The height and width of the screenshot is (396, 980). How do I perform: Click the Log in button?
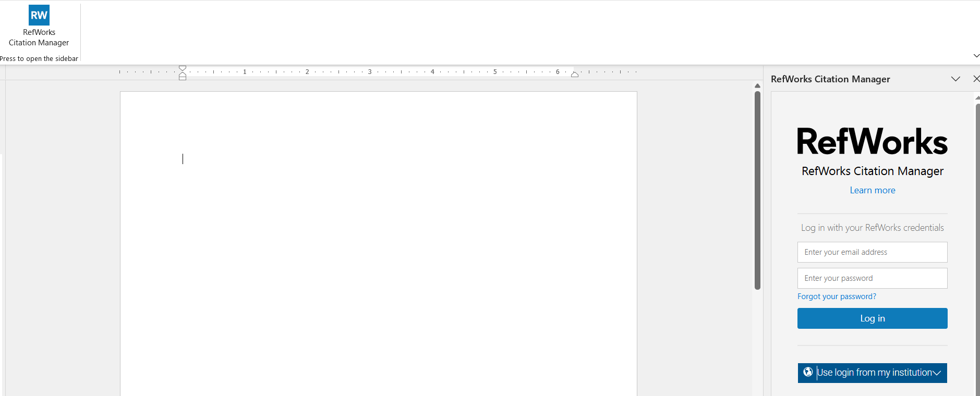coord(872,318)
